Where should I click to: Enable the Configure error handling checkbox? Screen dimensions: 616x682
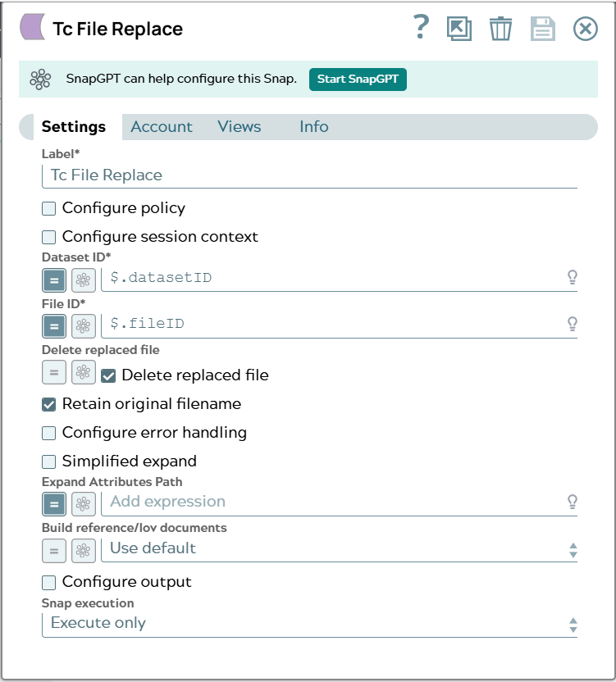(x=48, y=433)
